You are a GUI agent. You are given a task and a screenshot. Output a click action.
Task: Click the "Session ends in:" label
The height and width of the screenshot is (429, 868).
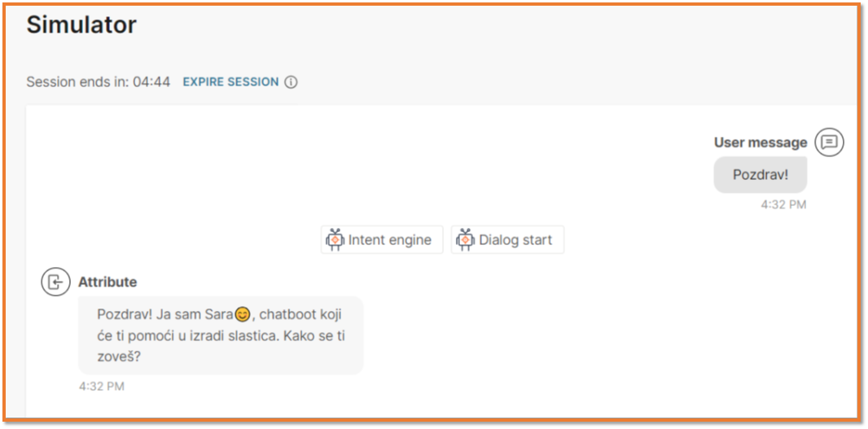(77, 82)
